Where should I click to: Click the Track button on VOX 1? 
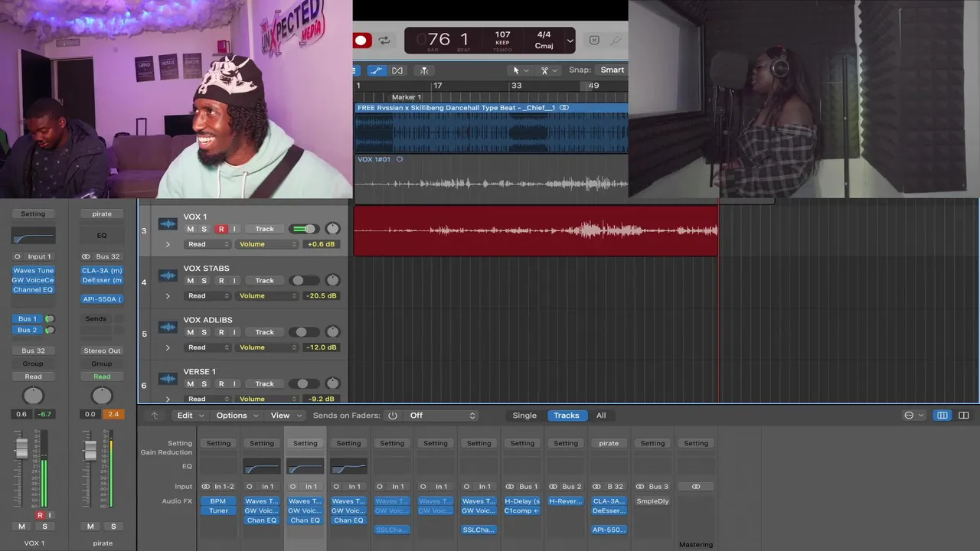[x=264, y=229]
